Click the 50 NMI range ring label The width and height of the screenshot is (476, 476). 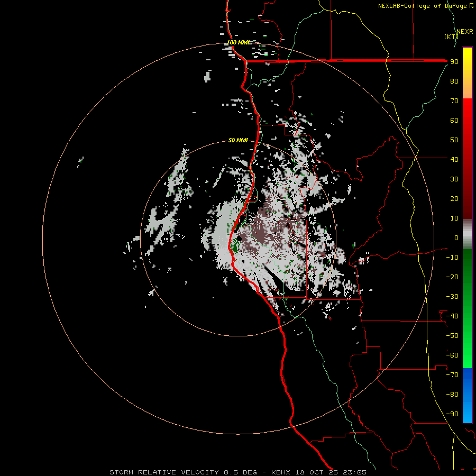click(x=238, y=140)
